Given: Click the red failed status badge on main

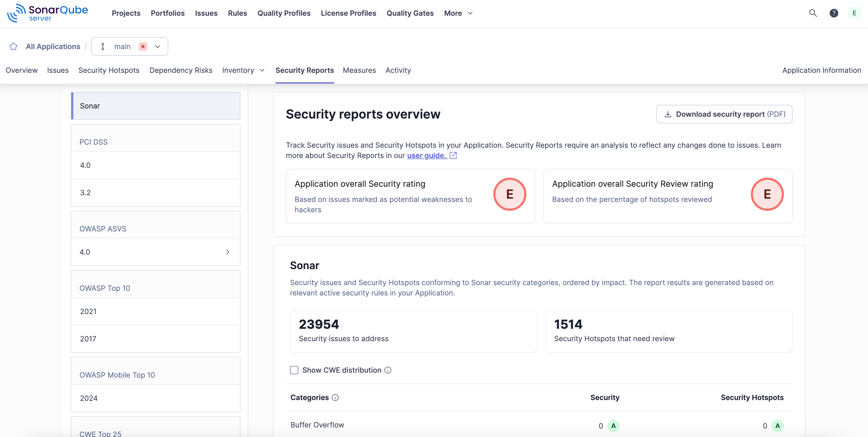Looking at the screenshot, I should tap(143, 46).
